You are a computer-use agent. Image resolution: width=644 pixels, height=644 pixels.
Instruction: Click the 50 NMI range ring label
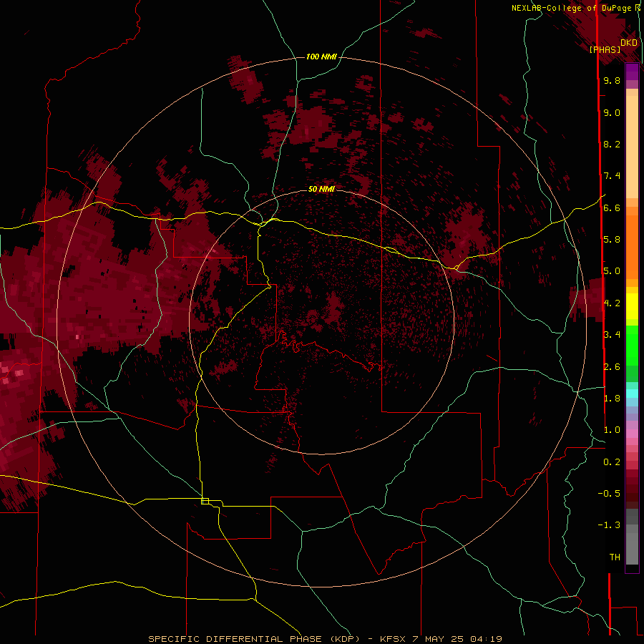coord(321,189)
